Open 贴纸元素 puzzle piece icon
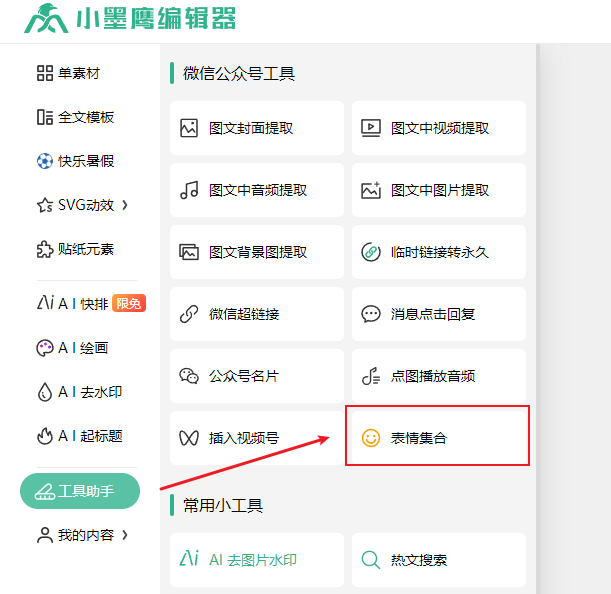 [45, 249]
